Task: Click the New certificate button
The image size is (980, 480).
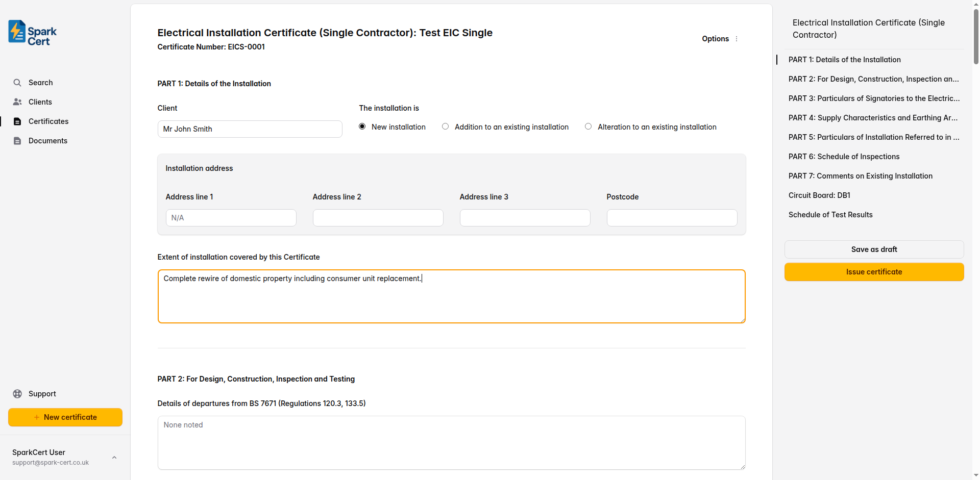Action: [x=65, y=417]
